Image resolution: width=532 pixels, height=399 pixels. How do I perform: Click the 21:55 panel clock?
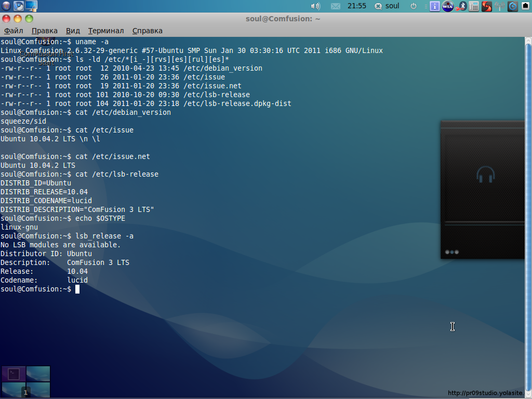(357, 6)
